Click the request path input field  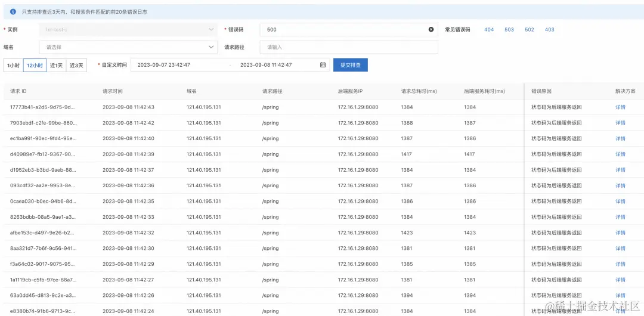[349, 47]
